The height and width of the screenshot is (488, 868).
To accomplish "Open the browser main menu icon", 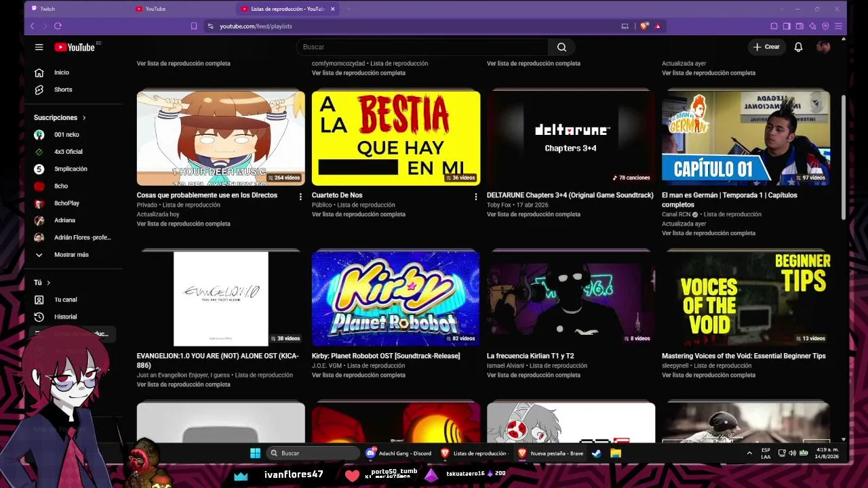I will [838, 26].
